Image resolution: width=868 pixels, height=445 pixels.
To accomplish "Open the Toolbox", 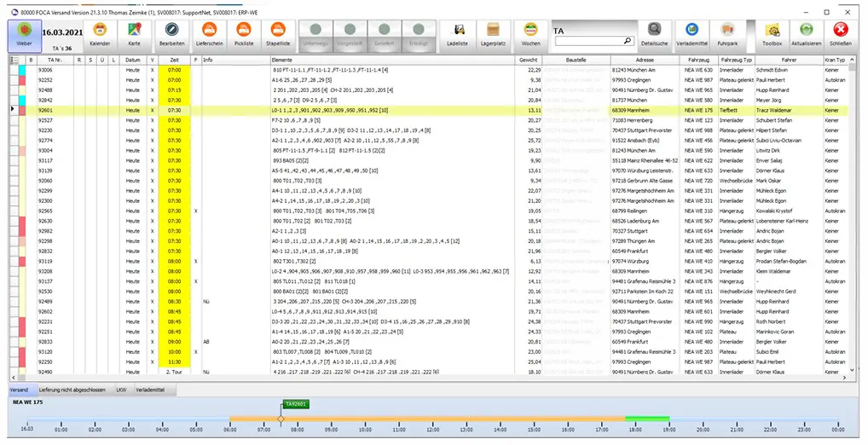I will pos(773,34).
